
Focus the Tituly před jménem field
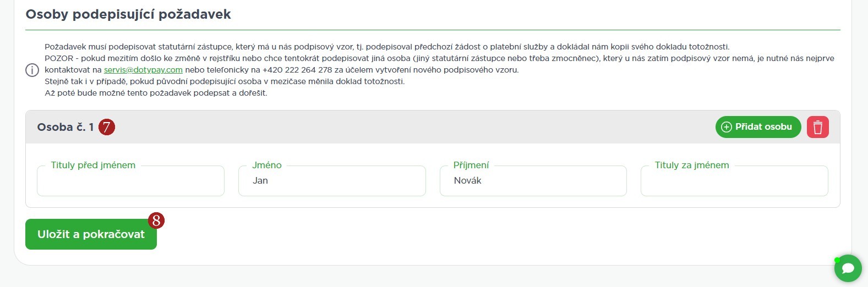click(130, 181)
